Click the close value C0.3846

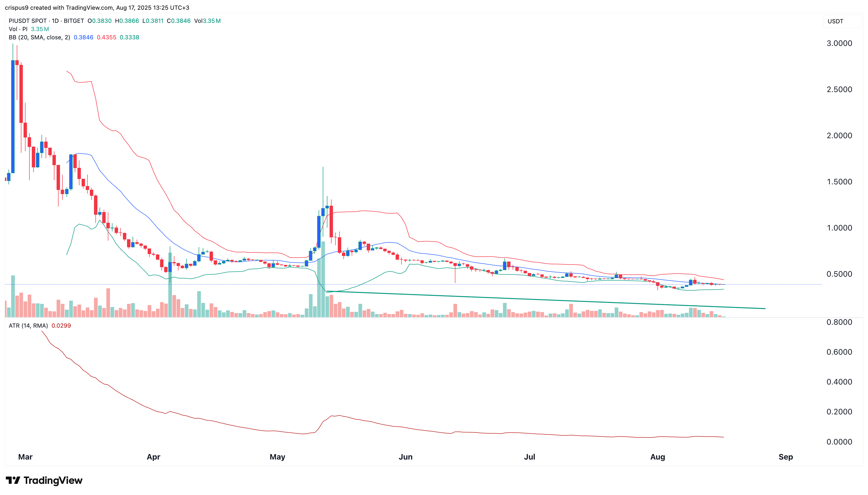tap(179, 21)
